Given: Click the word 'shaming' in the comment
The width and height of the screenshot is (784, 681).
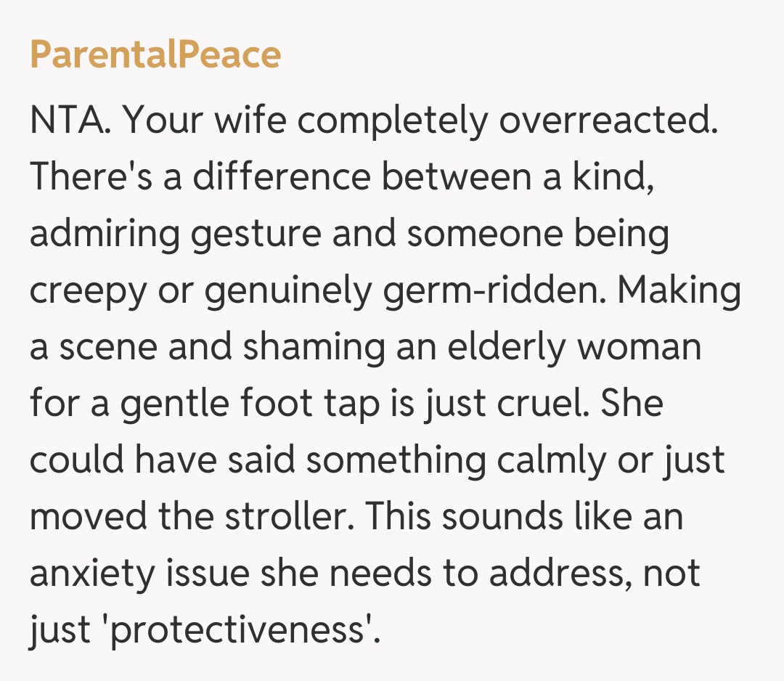Looking at the screenshot, I should click(314, 348).
